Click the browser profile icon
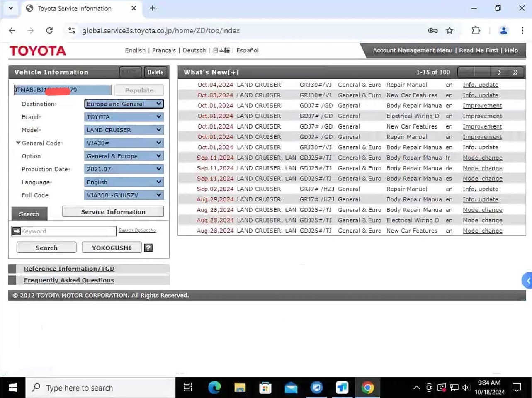Viewport: 532px width, 398px height. (503, 30)
